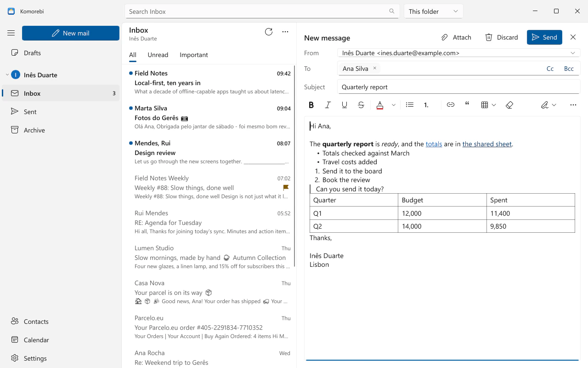Open the This folder search scope dropdown
The width and height of the screenshot is (588, 368).
[434, 11]
